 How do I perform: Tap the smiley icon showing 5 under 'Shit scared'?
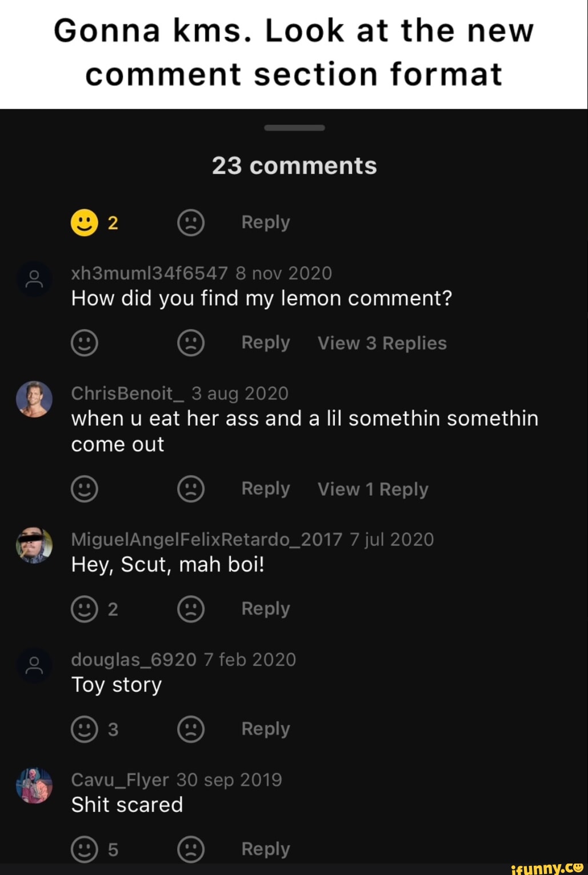(x=84, y=850)
